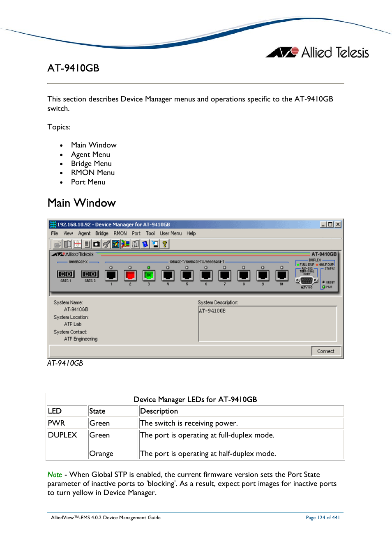Close the Device Manager window

[x=338, y=224]
